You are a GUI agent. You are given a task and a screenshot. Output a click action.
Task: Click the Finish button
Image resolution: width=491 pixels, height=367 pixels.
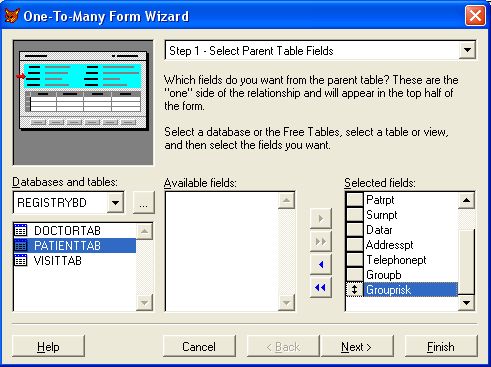coord(441,346)
